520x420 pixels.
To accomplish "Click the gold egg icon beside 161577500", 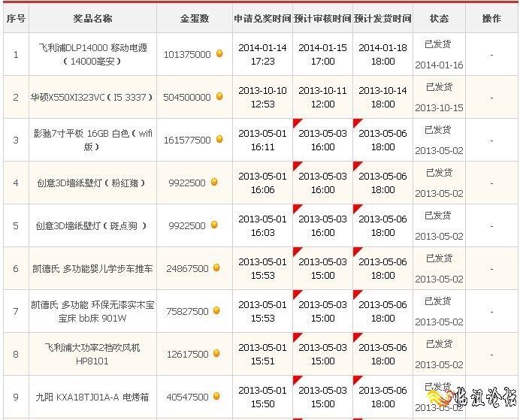I will tap(219, 139).
